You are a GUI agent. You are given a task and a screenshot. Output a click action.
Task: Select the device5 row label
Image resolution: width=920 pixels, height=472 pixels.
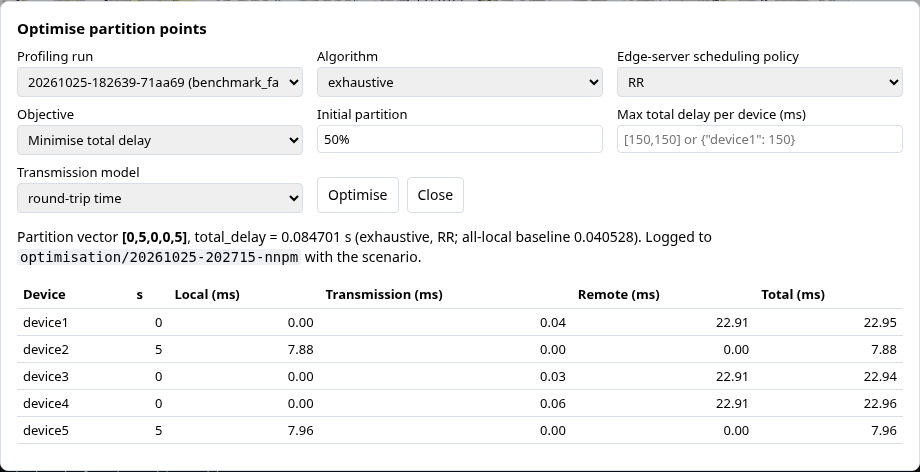[x=46, y=430]
